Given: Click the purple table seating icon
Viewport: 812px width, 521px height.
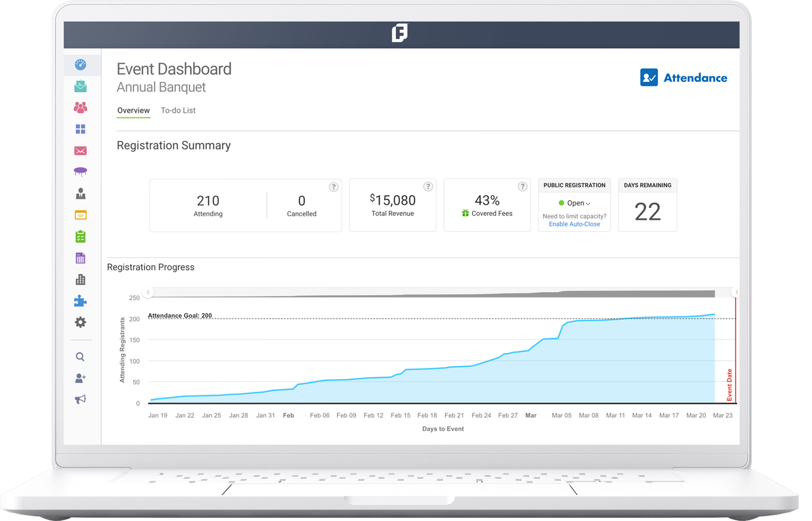Looking at the screenshot, I should point(80,171).
